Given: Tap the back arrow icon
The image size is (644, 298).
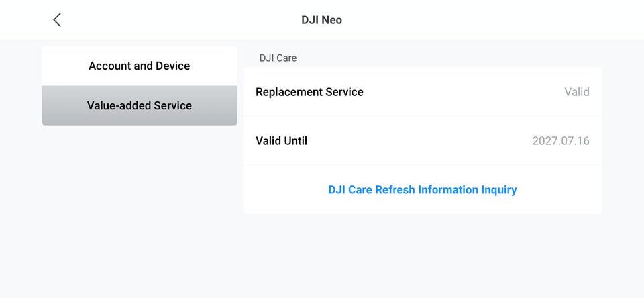Looking at the screenshot, I should coord(57,20).
